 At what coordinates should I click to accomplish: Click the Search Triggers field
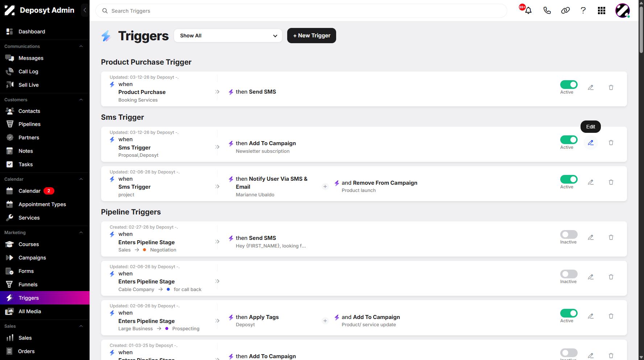click(x=301, y=11)
